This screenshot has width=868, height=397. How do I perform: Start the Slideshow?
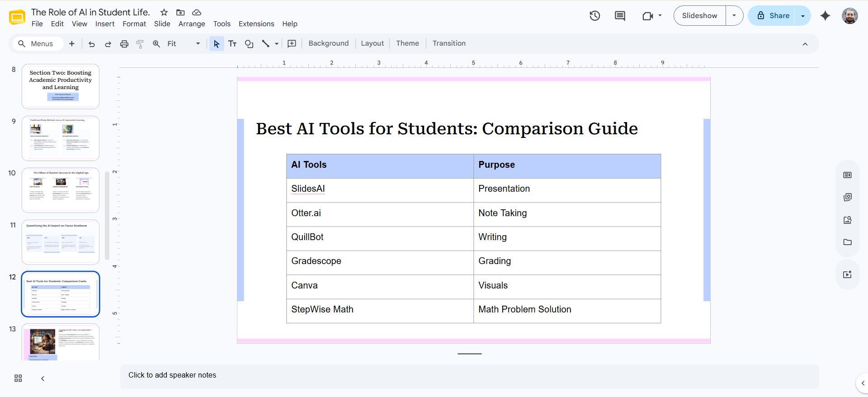[700, 16]
